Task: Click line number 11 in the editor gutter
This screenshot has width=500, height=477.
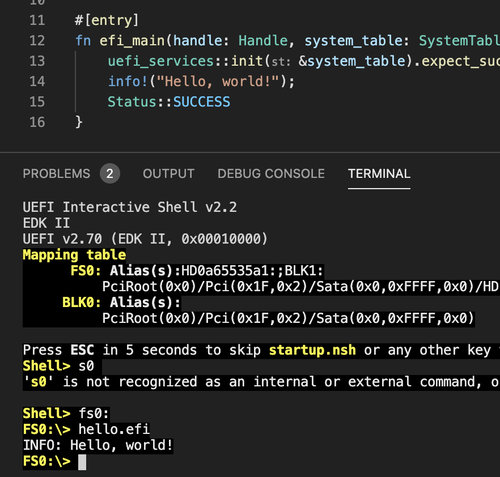Action: [37, 20]
